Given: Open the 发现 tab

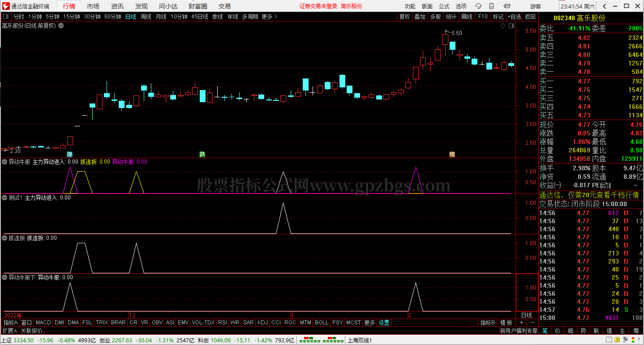Looking at the screenshot, I should (142, 6).
